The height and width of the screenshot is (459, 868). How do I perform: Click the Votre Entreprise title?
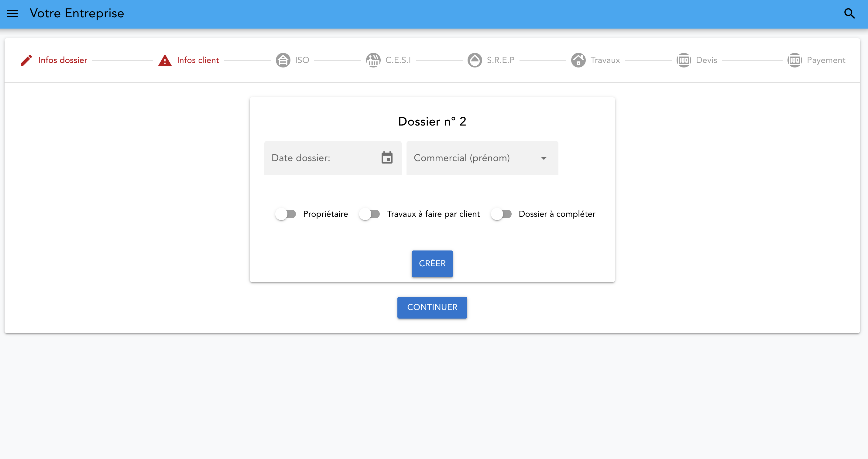pyautogui.click(x=77, y=13)
